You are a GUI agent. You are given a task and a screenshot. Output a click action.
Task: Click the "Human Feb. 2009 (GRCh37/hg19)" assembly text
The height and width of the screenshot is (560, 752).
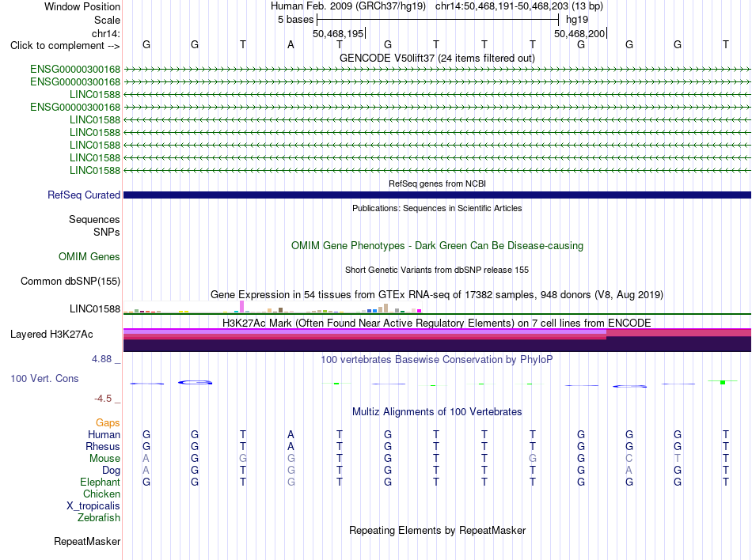(348, 6)
